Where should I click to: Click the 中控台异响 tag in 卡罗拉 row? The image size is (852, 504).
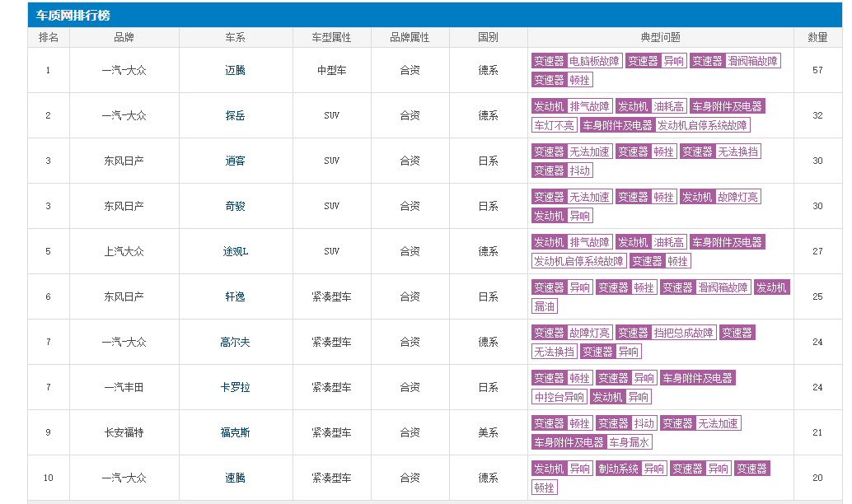(559, 398)
